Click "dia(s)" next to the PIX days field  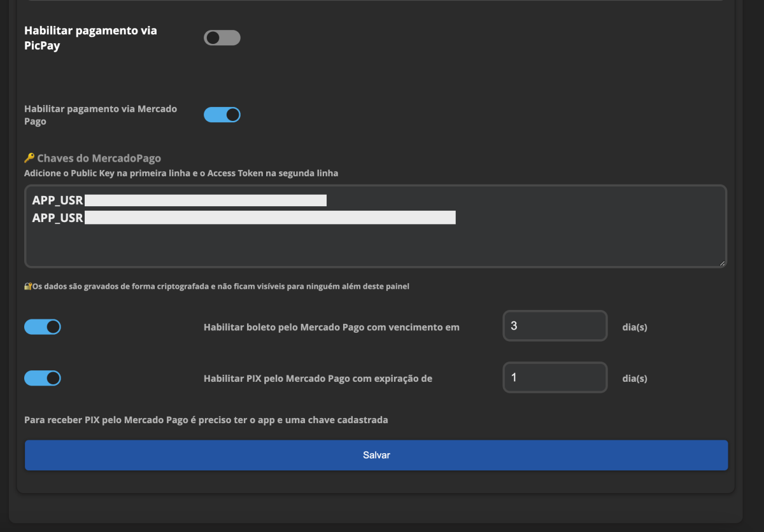click(x=635, y=378)
